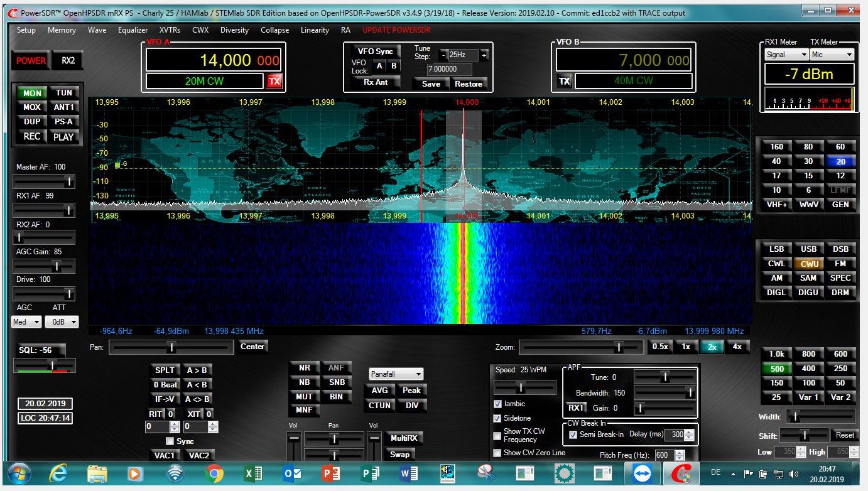Screen dimensions: 868x491
Task: Uncheck Semi Break-In checkbox
Action: pos(573,434)
